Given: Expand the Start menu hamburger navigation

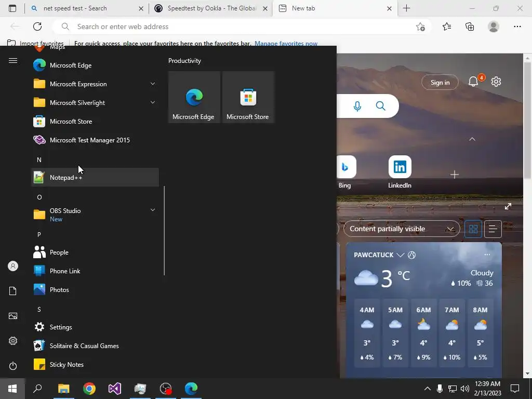Looking at the screenshot, I should [x=13, y=60].
